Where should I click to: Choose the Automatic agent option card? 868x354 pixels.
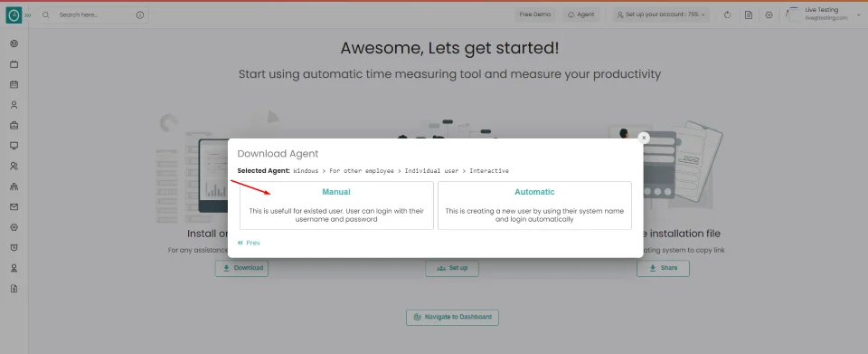pos(534,206)
